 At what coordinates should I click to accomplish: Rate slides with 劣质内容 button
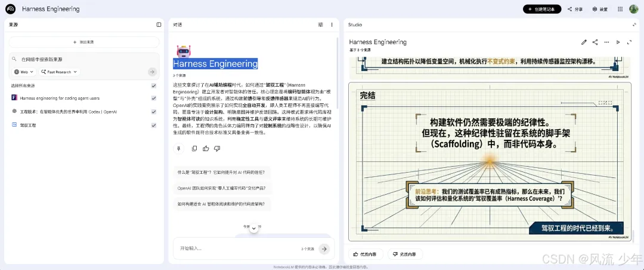pyautogui.click(x=405, y=254)
